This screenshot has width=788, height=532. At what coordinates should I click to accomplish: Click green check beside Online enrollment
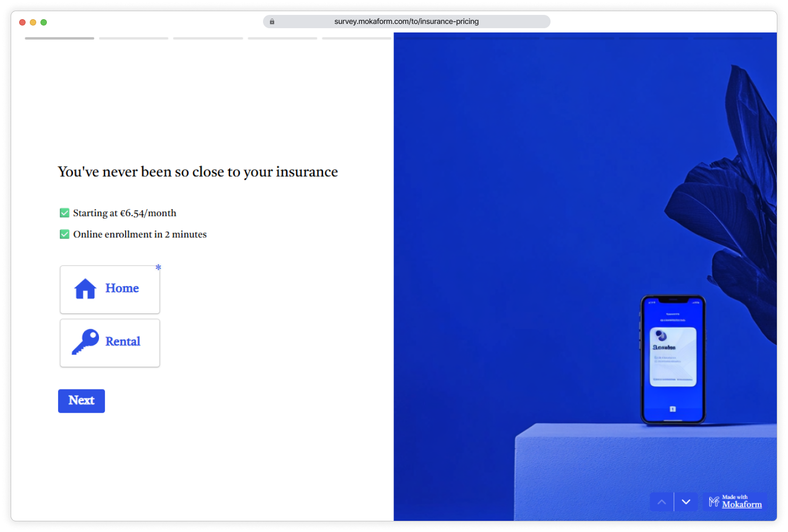(x=64, y=234)
